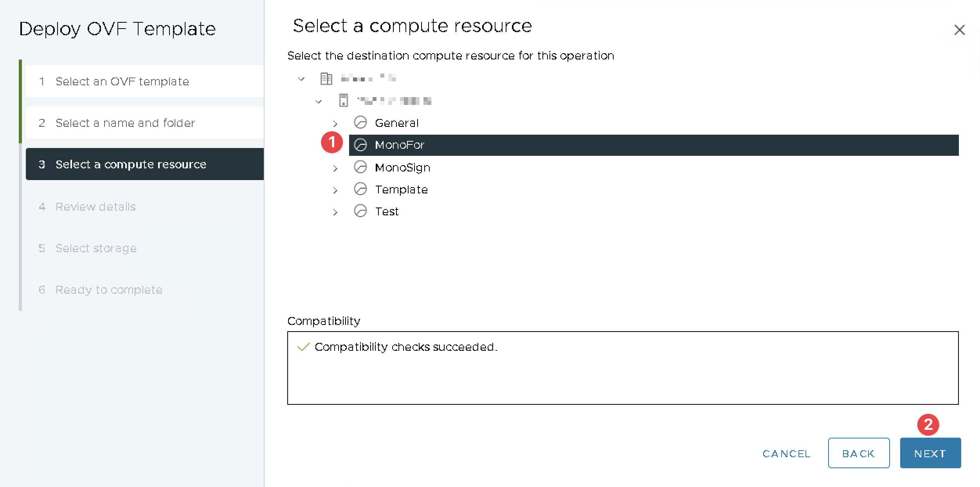Click the datacenter building icon
This screenshot has width=980, height=487.
pyautogui.click(x=326, y=79)
